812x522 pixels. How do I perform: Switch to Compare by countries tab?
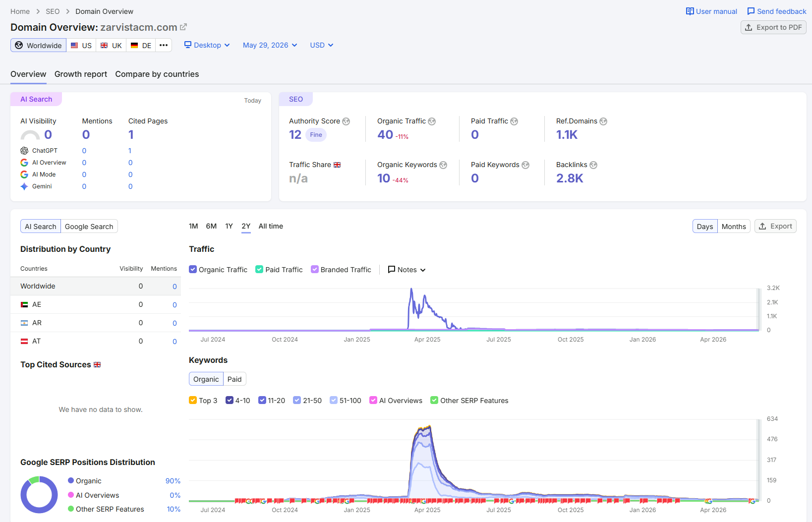pyautogui.click(x=157, y=74)
